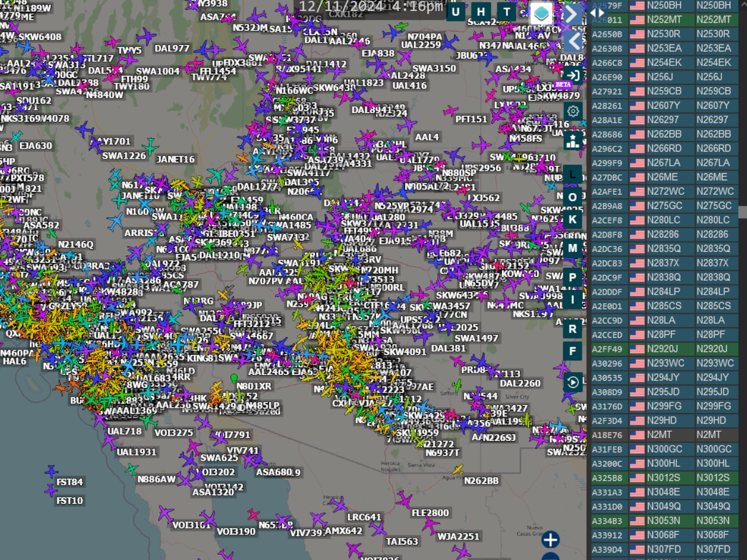Click the date and time display

pos(371,7)
